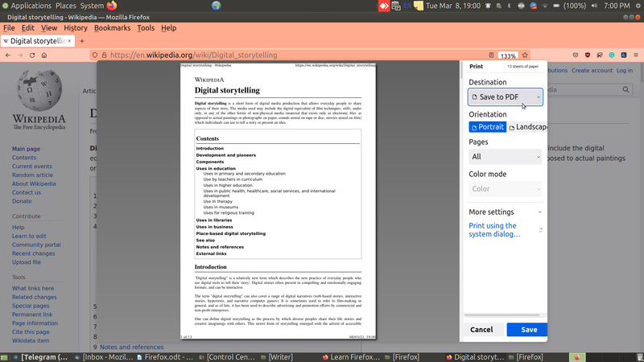The image size is (644, 362).
Task: Reset the 133% zoom level indicator
Action: tap(508, 56)
